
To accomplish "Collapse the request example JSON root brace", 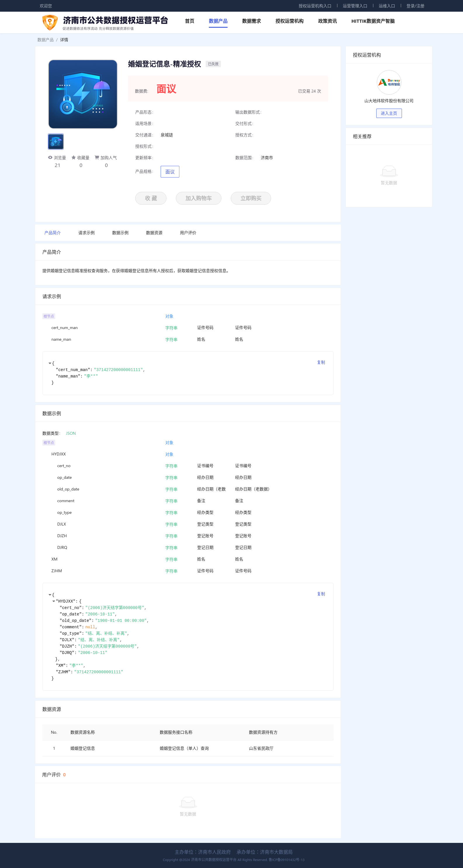I will pos(50,363).
